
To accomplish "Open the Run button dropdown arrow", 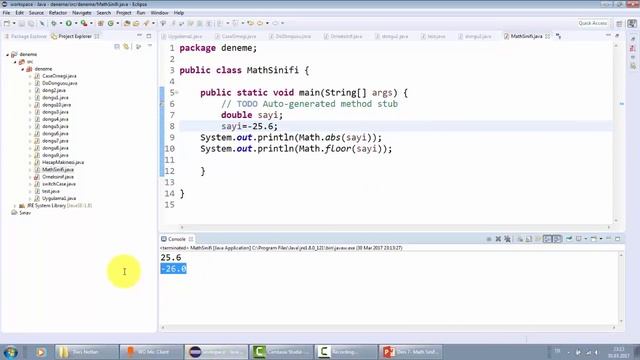I will pyautogui.click(x=76, y=23).
